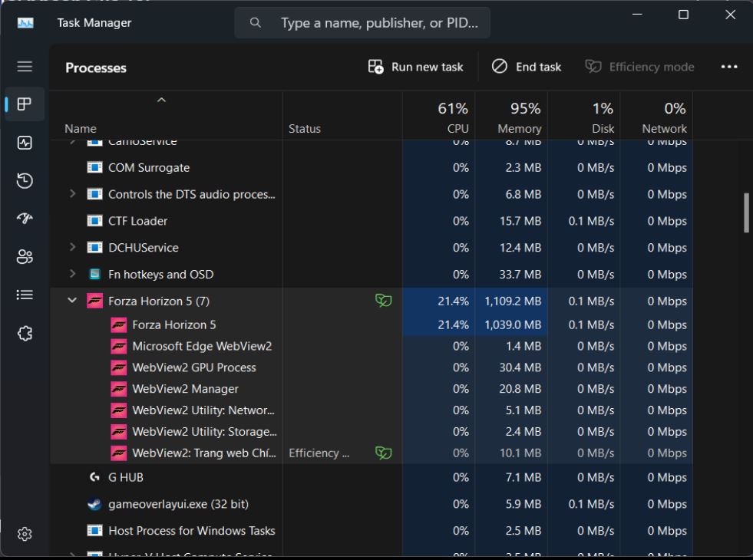Open Startup apps page icon
This screenshot has height=560, width=753.
tap(25, 219)
